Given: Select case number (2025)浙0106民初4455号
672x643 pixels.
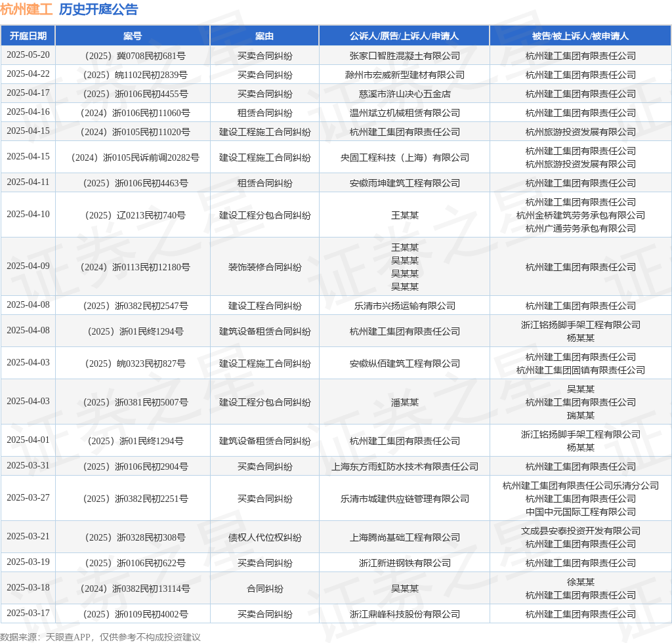Looking at the screenshot, I should click(133, 94).
